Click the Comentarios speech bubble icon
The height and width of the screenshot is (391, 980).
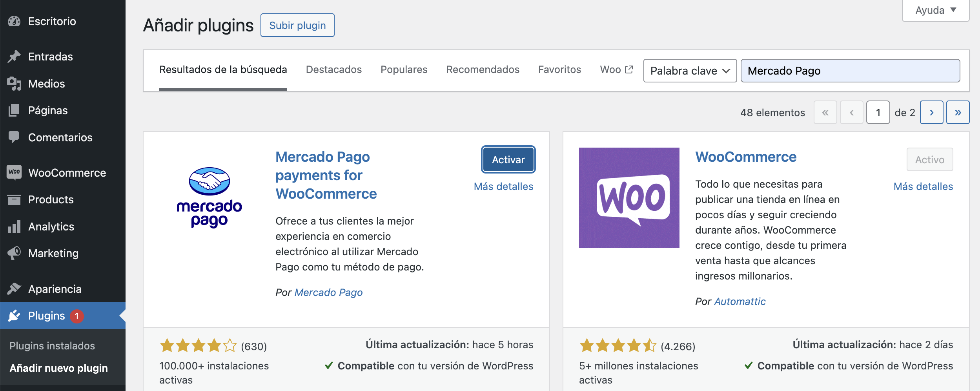(14, 137)
